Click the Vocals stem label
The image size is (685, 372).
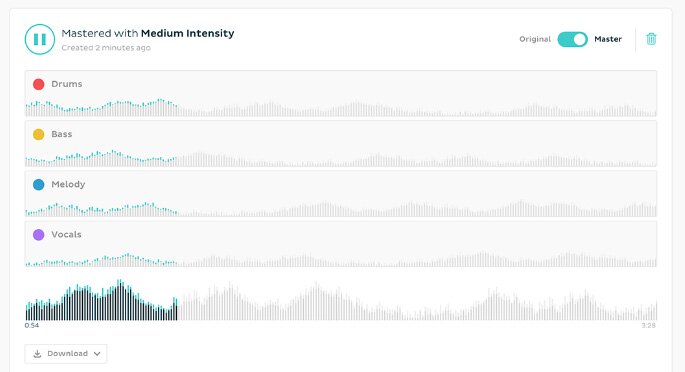coord(66,234)
